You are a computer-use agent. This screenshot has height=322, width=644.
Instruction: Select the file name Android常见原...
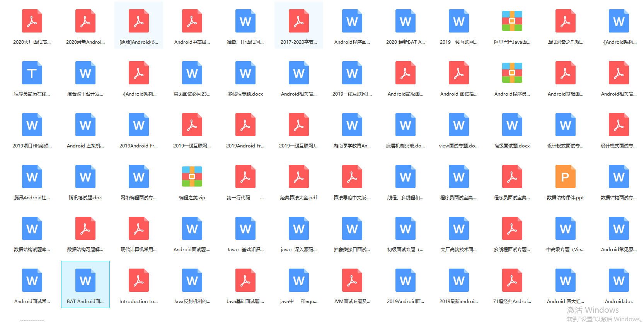(x=619, y=250)
